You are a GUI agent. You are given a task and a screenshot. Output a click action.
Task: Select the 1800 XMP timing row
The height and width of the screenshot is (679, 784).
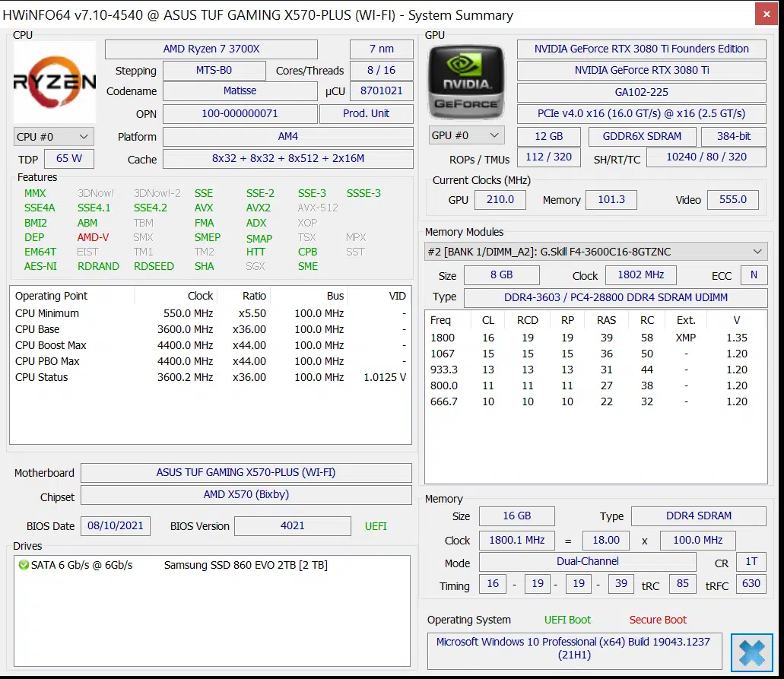[x=596, y=338]
